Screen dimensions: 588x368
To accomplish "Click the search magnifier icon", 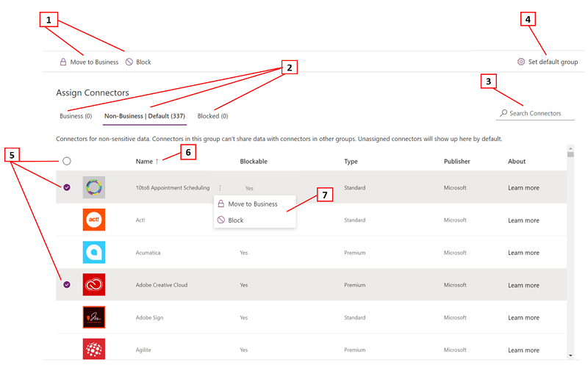I will point(503,113).
